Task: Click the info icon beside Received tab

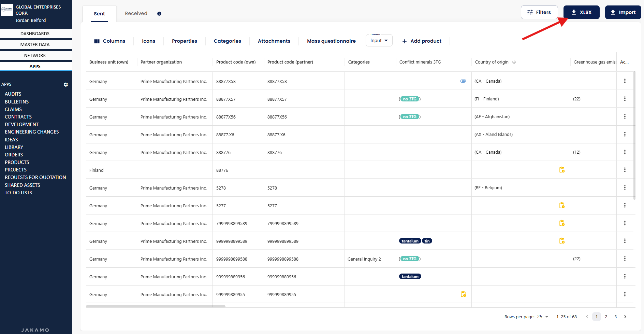Action: (159, 14)
